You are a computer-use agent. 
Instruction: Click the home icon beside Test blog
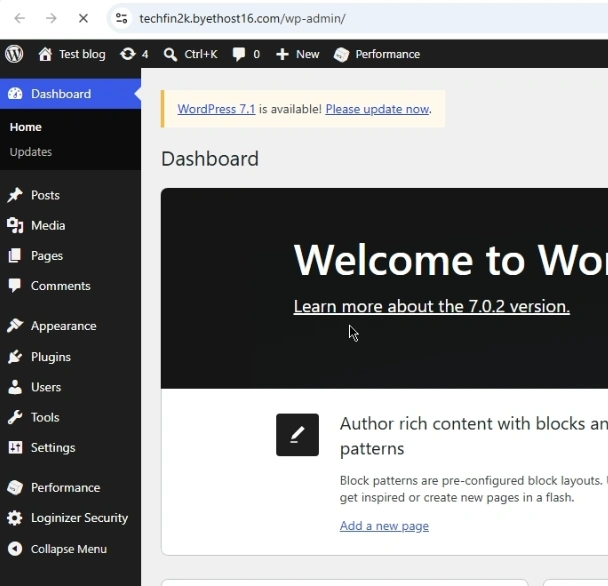pos(45,54)
